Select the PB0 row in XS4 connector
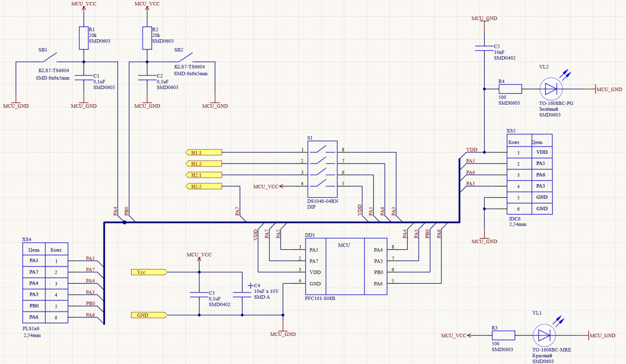 click(34, 306)
